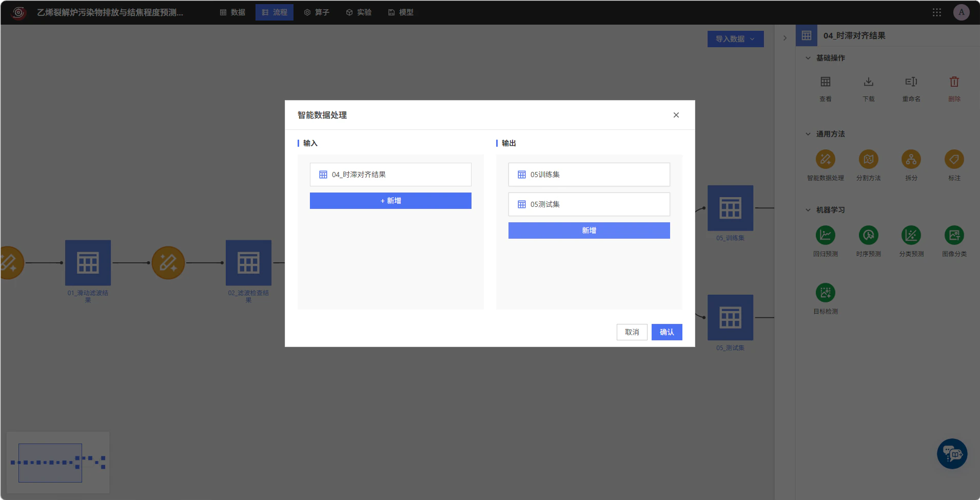
Task: Click the 目标检测 icon
Action: (x=825, y=293)
